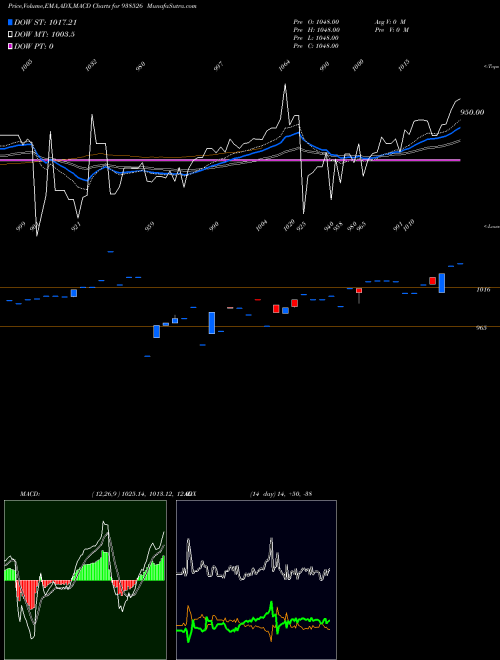Click the MACD: panel heading
Screen dimensions: 500x660
tap(30, 494)
